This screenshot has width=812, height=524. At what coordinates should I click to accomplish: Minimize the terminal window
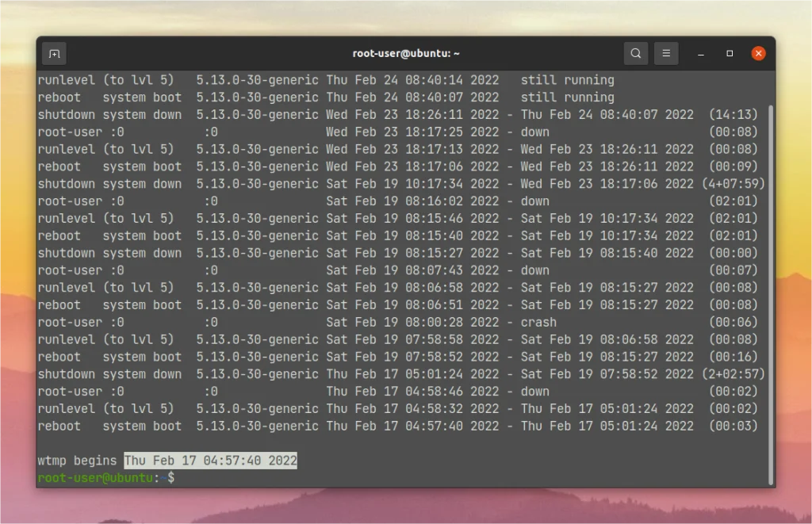tap(699, 53)
